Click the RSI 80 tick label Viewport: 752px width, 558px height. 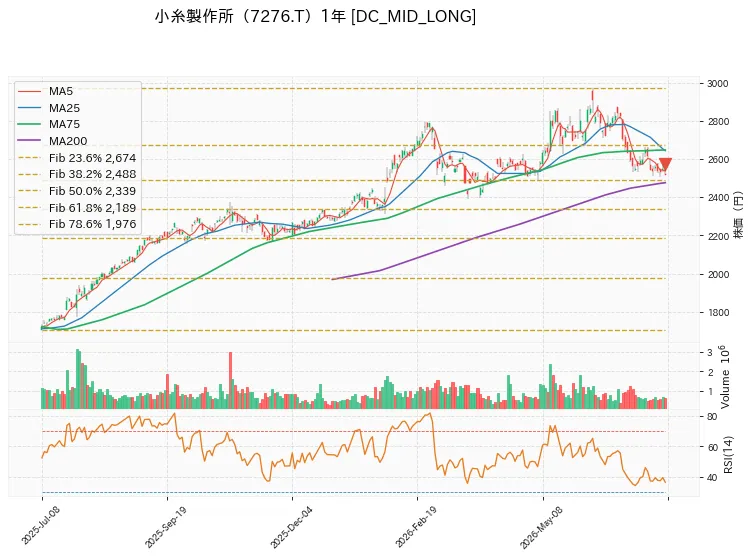(712, 416)
